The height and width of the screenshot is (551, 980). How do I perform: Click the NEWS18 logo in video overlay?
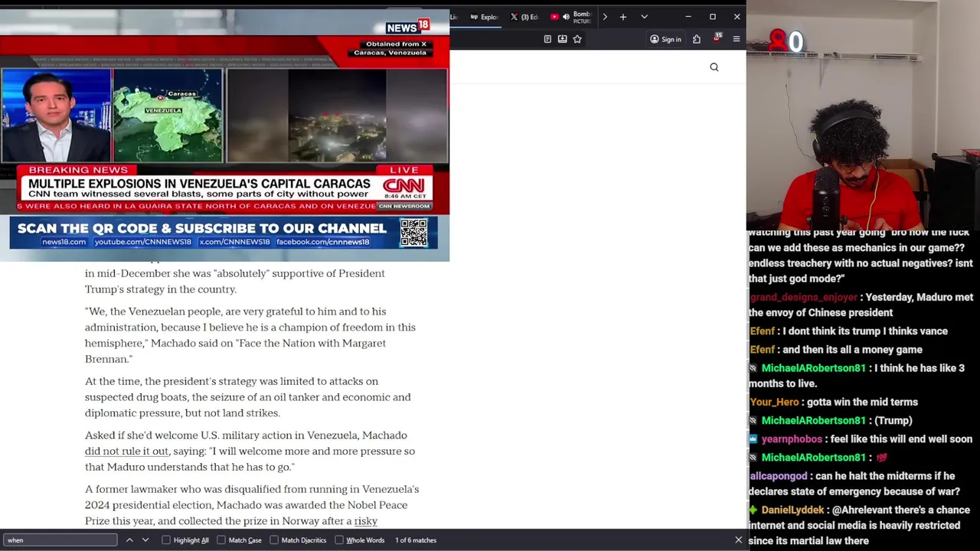(407, 27)
